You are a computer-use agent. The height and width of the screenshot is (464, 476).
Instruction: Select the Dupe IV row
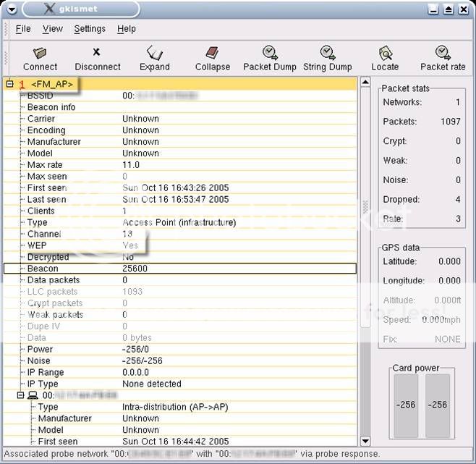180,326
